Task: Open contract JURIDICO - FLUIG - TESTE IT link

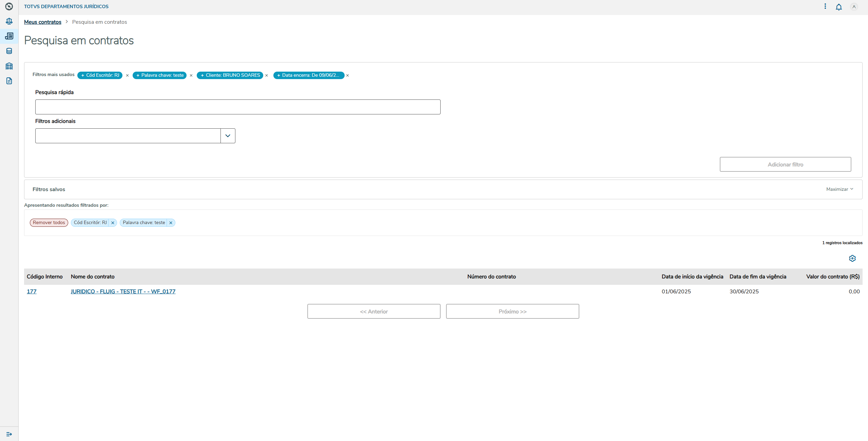Action: [x=123, y=291]
